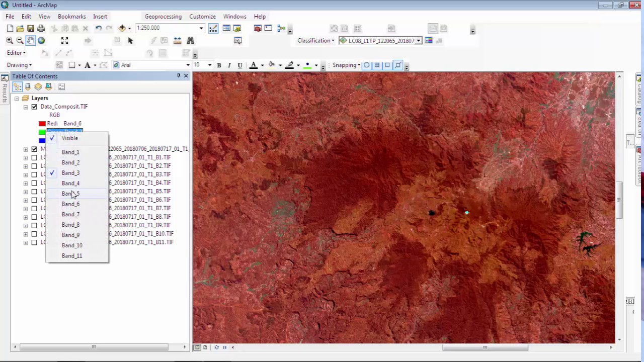Open a map document folder icon
This screenshot has width=644, height=362.
click(x=20, y=29)
